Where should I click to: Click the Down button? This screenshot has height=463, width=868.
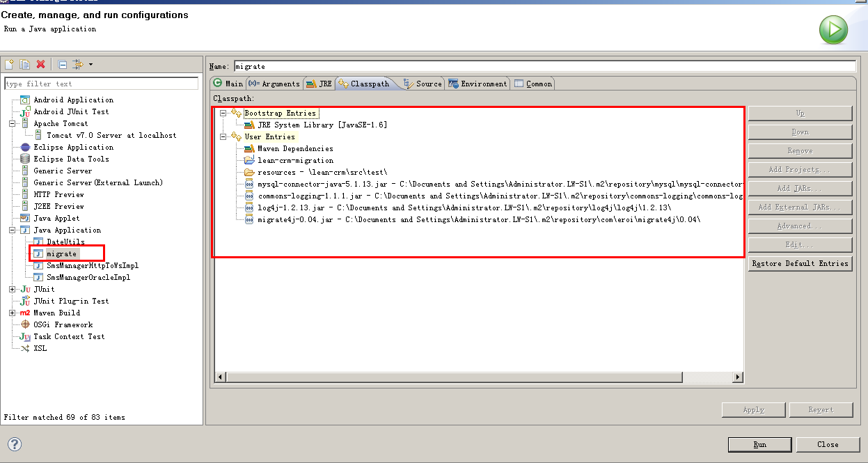click(x=800, y=132)
